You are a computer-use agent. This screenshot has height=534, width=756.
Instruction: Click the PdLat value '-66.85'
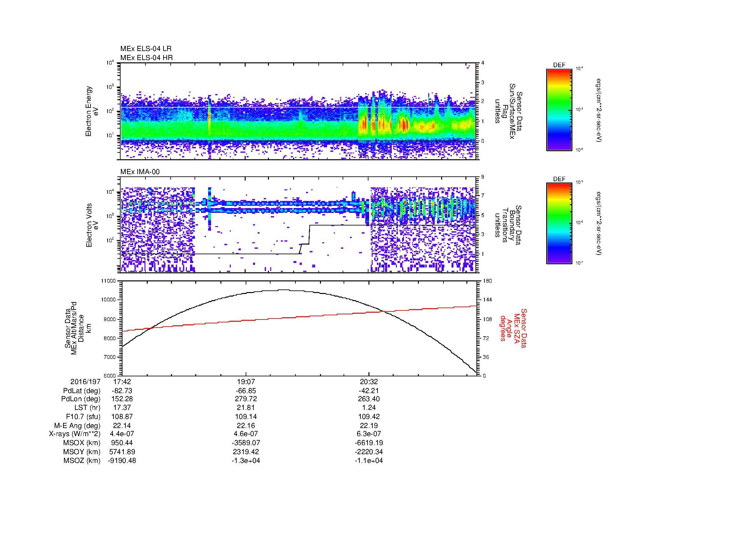pyautogui.click(x=246, y=391)
